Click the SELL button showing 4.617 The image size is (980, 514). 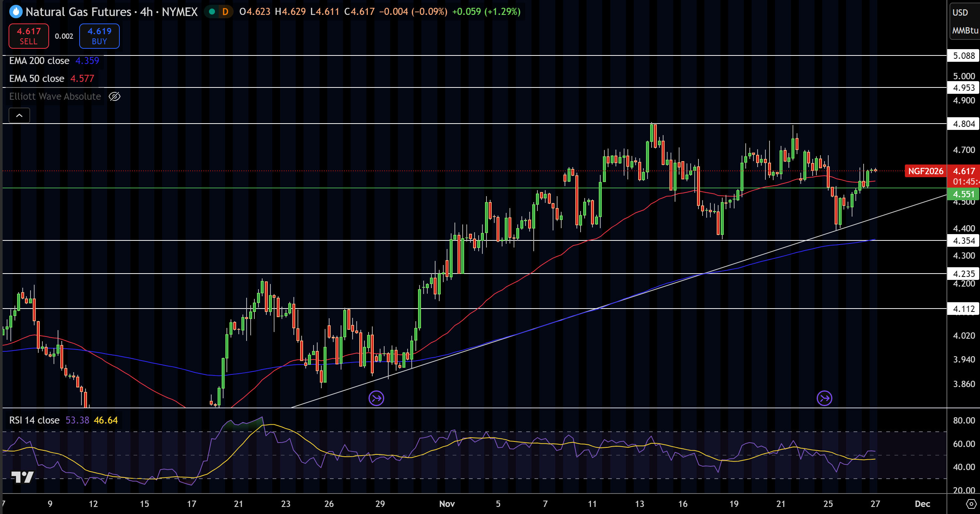[x=28, y=36]
